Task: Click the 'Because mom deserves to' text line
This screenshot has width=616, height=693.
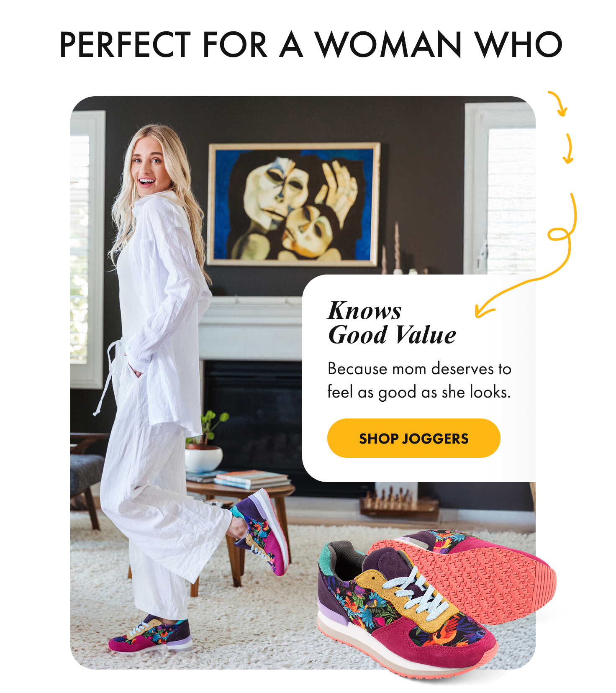Action: (419, 369)
